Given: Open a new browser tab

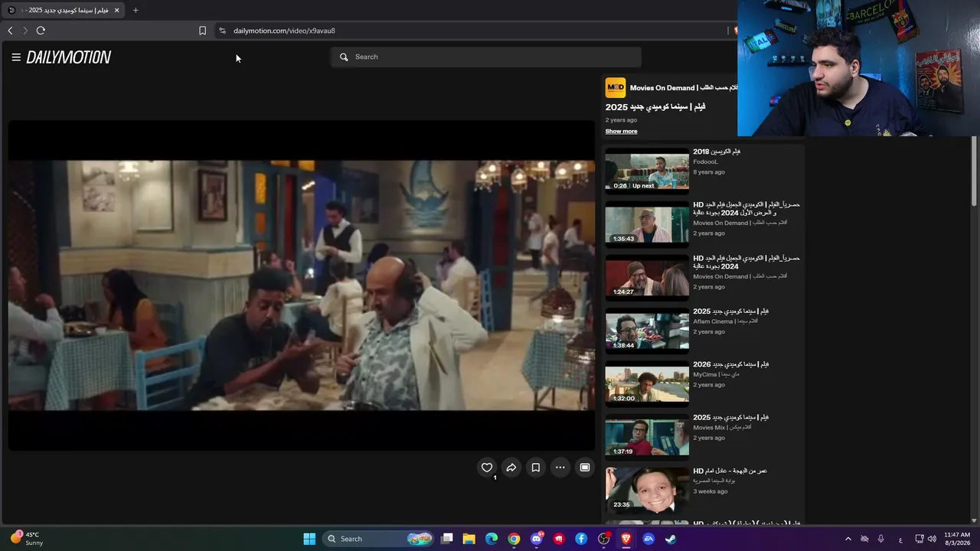Looking at the screenshot, I should click(x=136, y=10).
